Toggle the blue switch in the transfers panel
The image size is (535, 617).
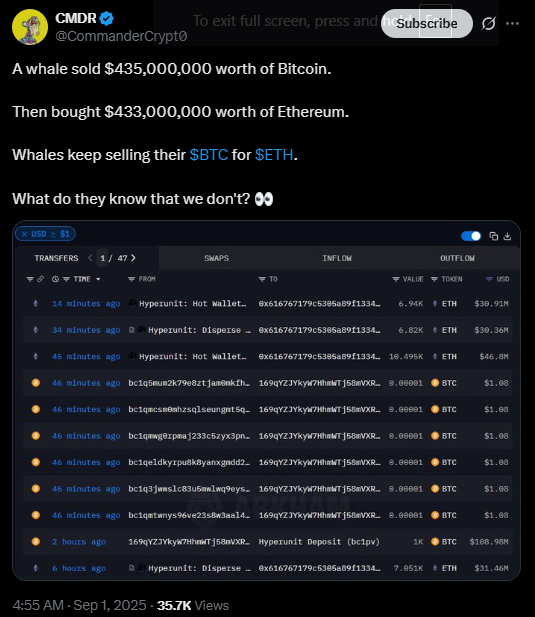click(471, 236)
